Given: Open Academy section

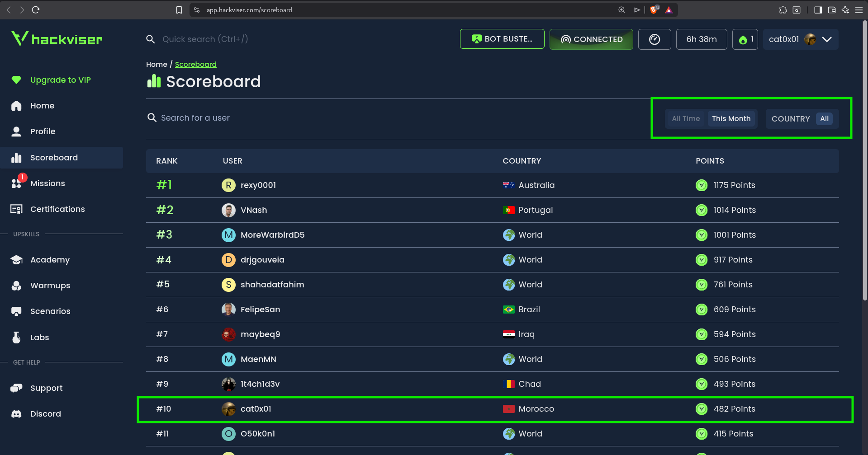Looking at the screenshot, I should 62,260.
